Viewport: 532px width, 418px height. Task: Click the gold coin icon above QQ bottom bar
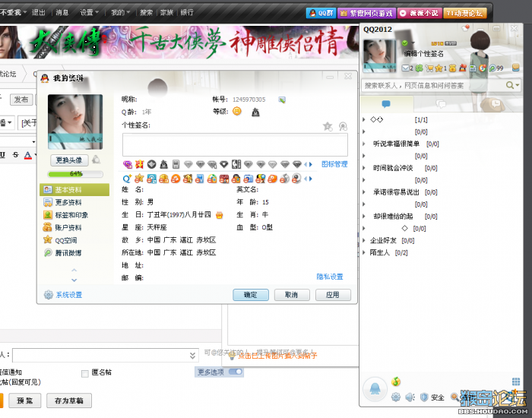point(396,382)
